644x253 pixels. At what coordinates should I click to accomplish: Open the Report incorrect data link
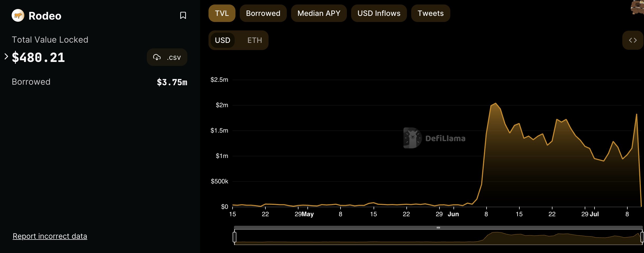[50, 236]
